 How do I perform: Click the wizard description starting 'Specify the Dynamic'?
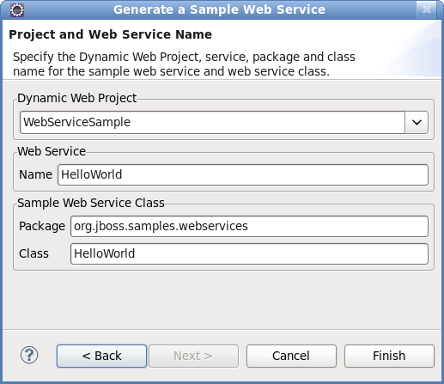184,64
